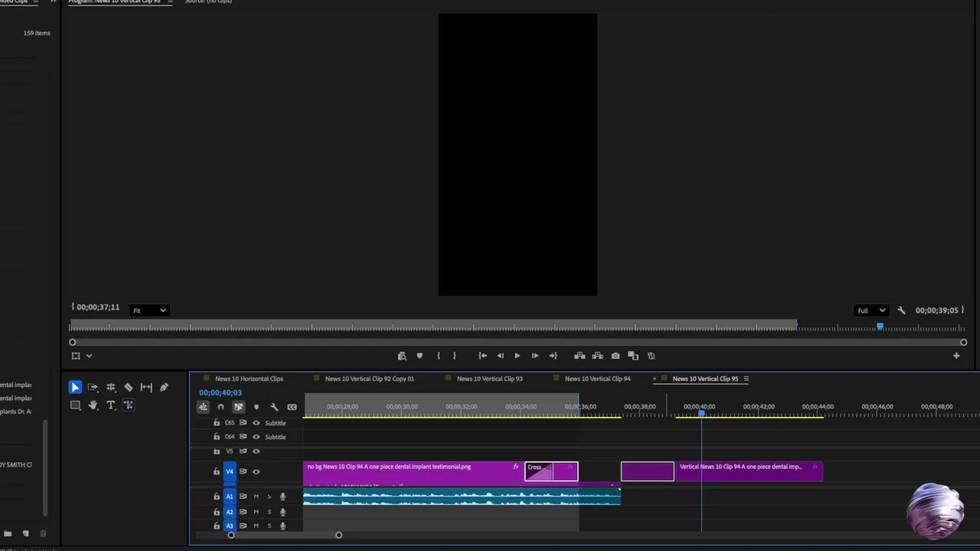Mute audio track A1

click(x=256, y=497)
